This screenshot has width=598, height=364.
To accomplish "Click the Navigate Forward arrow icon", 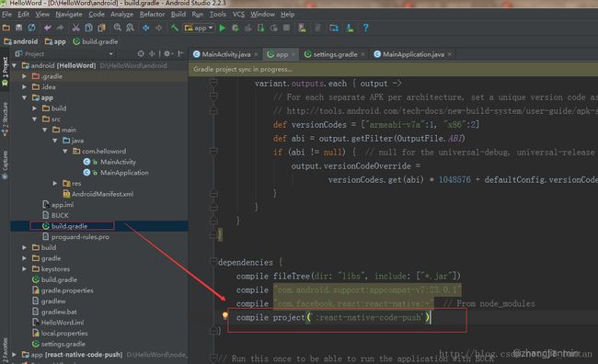I will click(x=158, y=28).
